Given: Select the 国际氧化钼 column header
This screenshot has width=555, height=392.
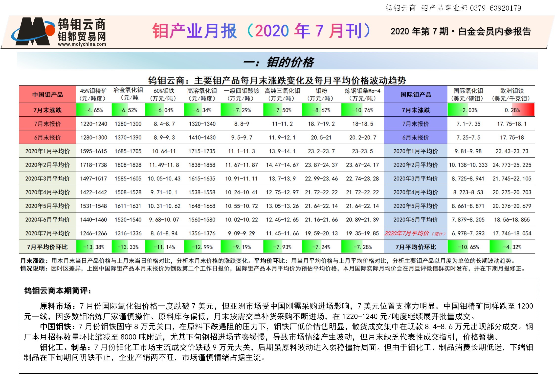Looking at the screenshot, I should (x=468, y=95).
